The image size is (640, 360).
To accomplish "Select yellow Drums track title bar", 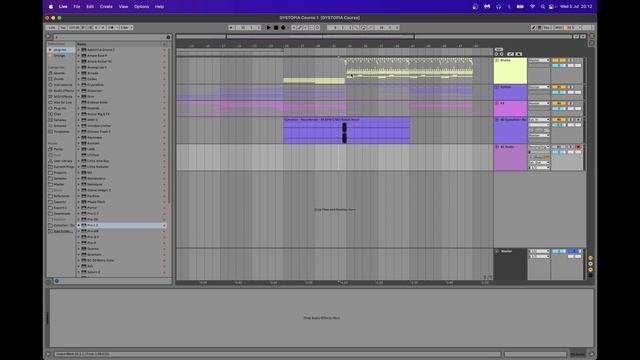I will coord(510,71).
